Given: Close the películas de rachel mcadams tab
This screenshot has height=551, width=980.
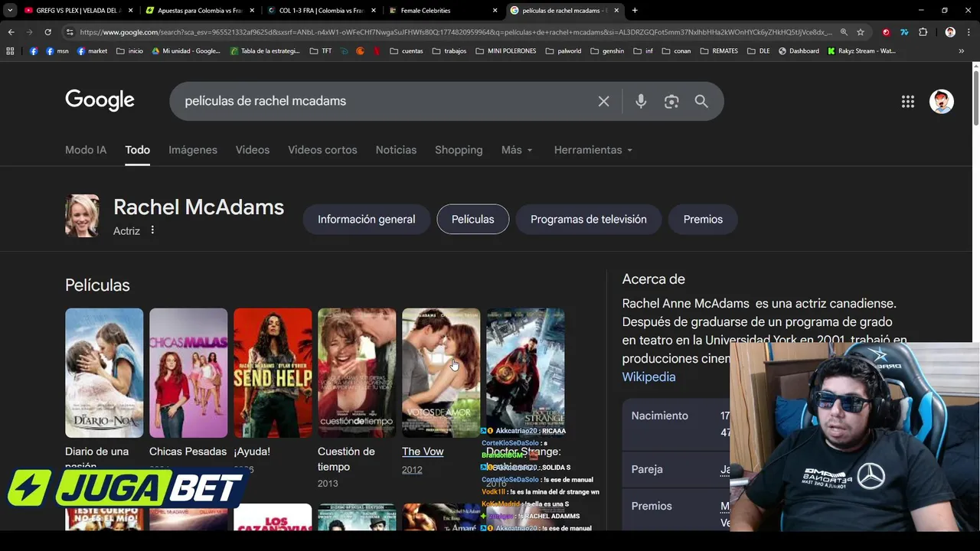Looking at the screenshot, I should (x=616, y=11).
